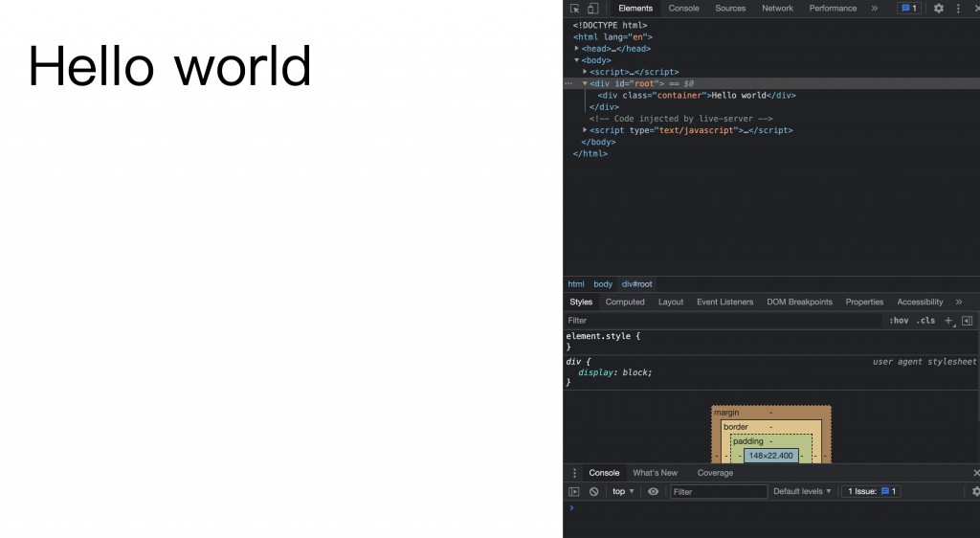Toggle the device toolbar icon
The image size is (980, 538).
coord(593,8)
